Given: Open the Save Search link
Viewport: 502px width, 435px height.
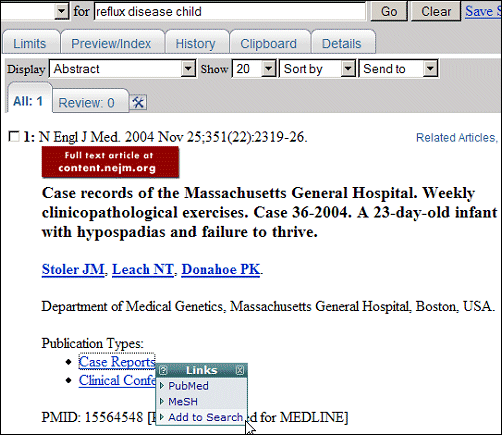Looking at the screenshot, I should pyautogui.click(x=483, y=11).
